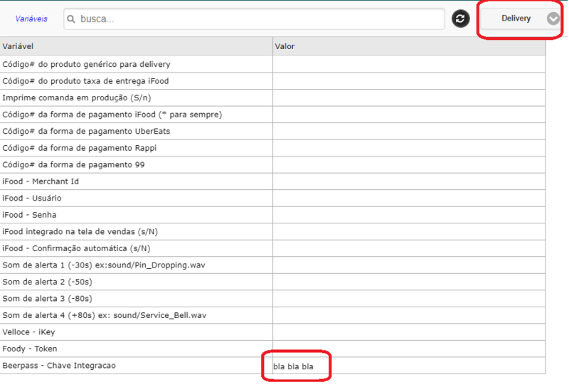Viewport: 569px width, 392px height.
Task: Click the Valor column header
Action: [x=409, y=46]
